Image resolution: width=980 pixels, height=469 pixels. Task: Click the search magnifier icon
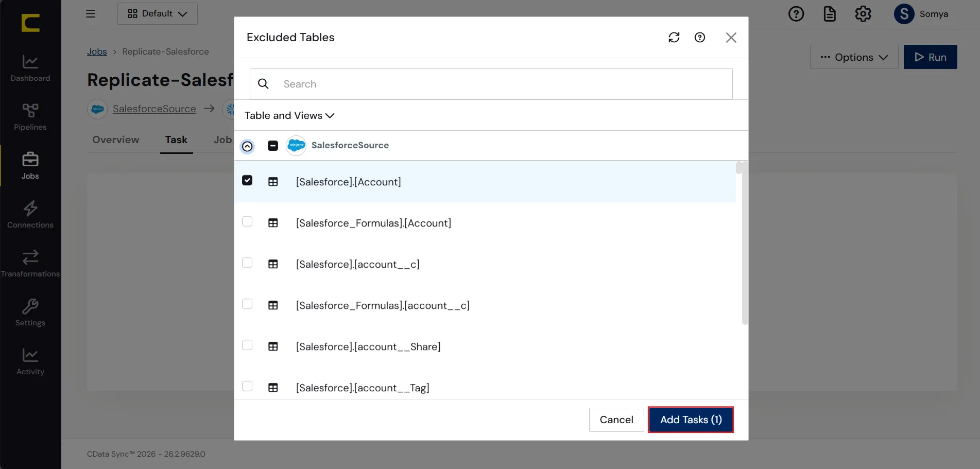tap(263, 84)
